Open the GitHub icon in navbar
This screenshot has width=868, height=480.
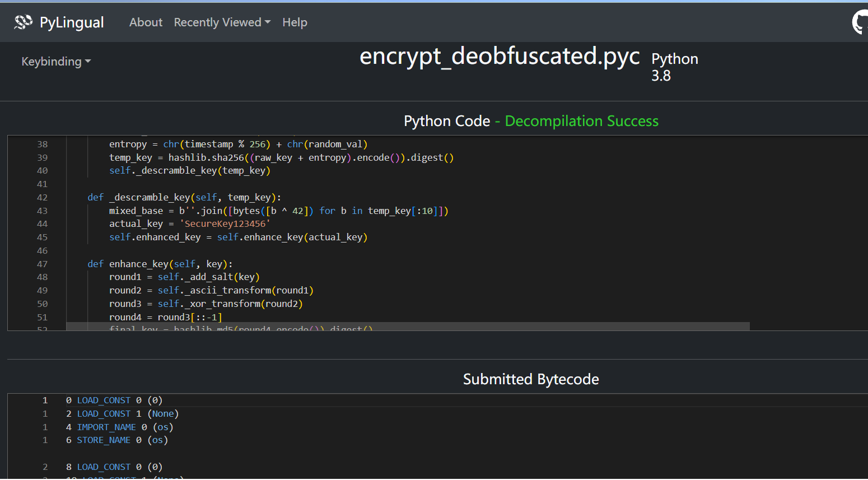click(860, 22)
